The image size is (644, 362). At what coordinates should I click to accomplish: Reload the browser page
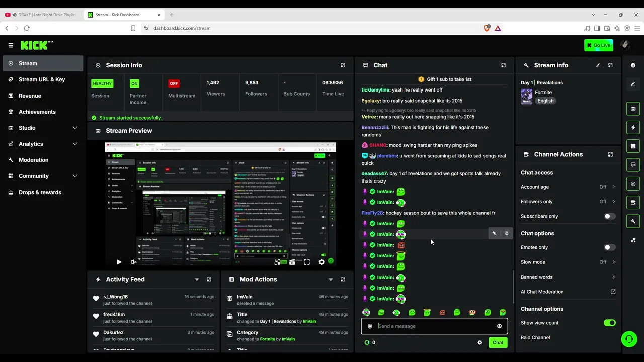click(27, 28)
